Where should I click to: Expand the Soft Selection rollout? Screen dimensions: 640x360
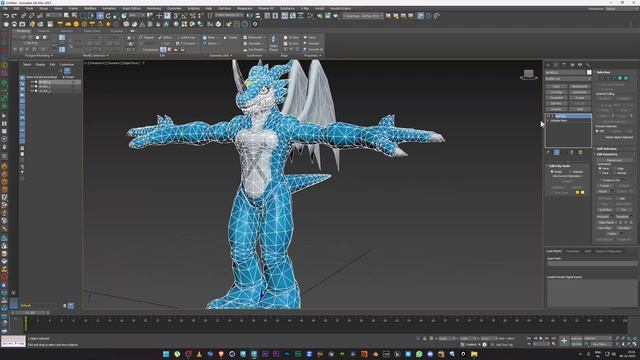[x=607, y=149]
